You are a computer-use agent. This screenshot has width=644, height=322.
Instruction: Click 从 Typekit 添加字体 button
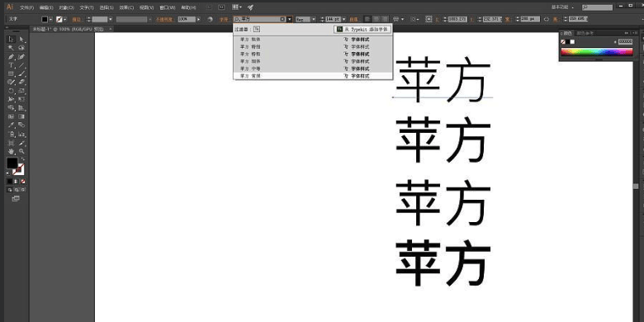tap(362, 29)
